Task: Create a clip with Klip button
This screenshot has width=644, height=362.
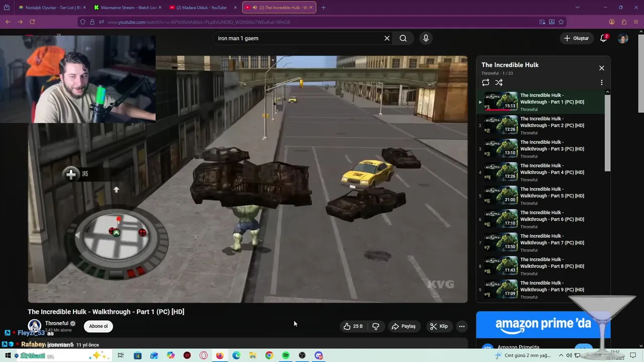Action: [x=439, y=326]
